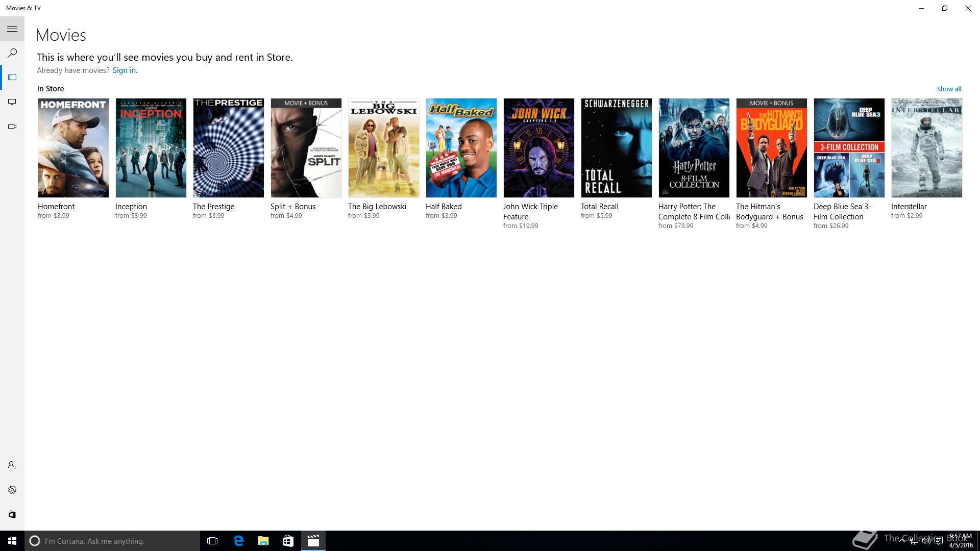The height and width of the screenshot is (551, 980).
Task: Open the Windows Store taskbar icon
Action: [288, 541]
